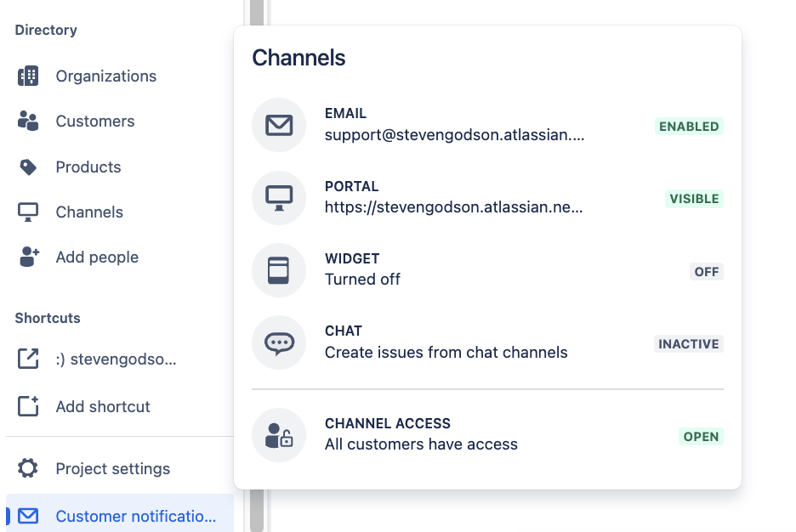796x532 pixels.
Task: Toggle the Email ENABLED status badge
Action: 689,126
